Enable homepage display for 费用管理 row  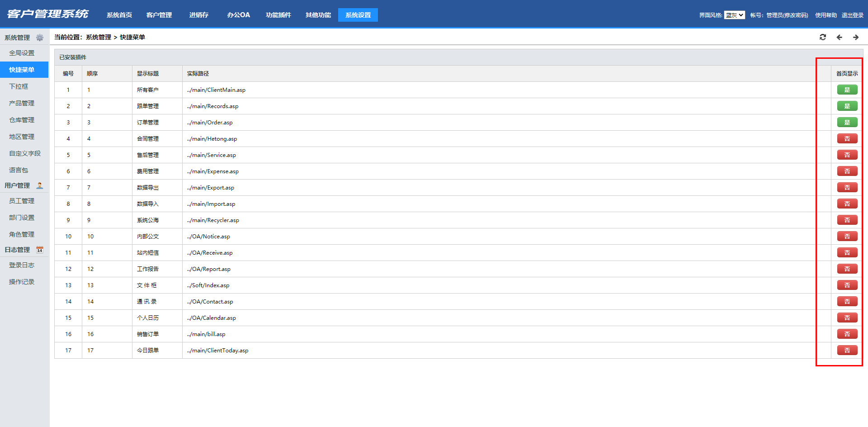847,171
